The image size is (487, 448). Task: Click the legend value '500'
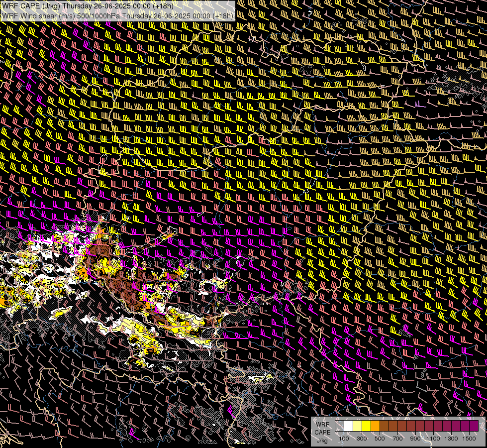(x=380, y=439)
